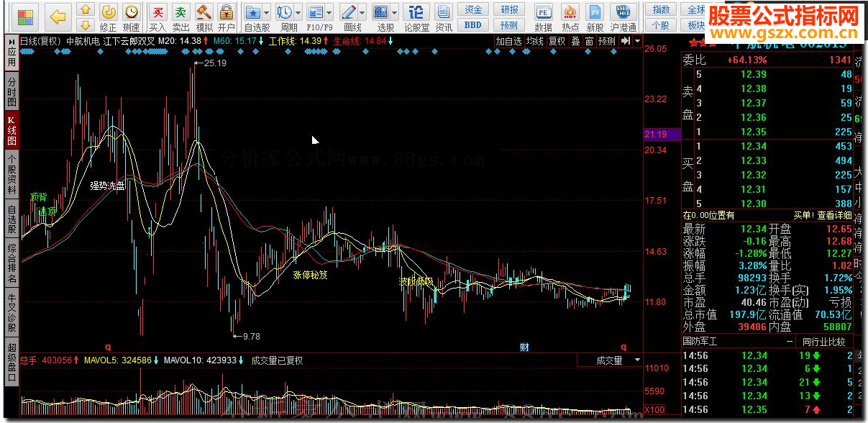Screen dimensions: 868x423
Task: Toggle the 叠 overlay option
Action: pyautogui.click(x=575, y=41)
